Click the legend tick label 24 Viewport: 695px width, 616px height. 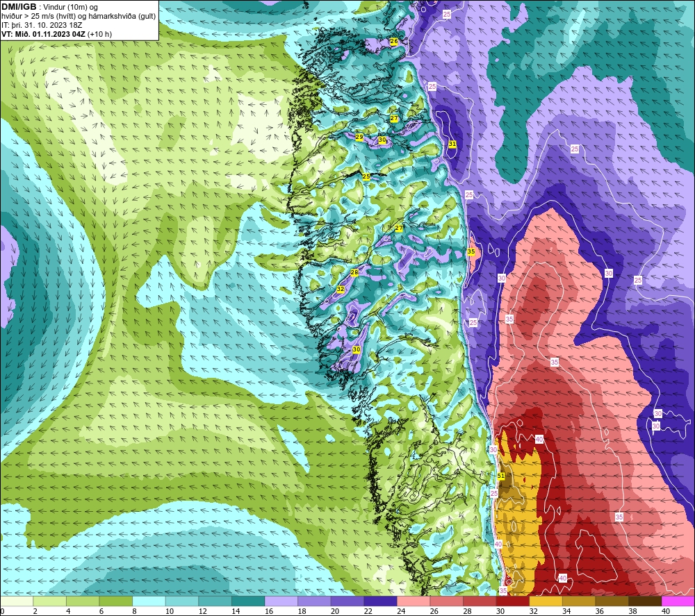pyautogui.click(x=401, y=611)
